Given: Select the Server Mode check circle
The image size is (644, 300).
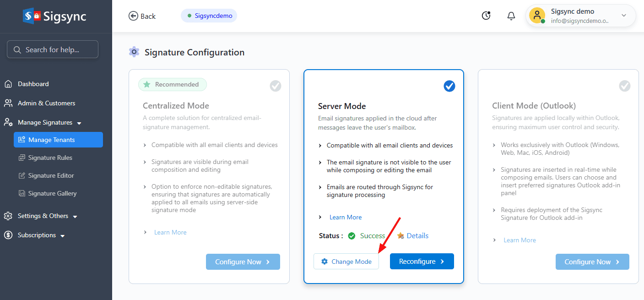Looking at the screenshot, I should tap(449, 86).
